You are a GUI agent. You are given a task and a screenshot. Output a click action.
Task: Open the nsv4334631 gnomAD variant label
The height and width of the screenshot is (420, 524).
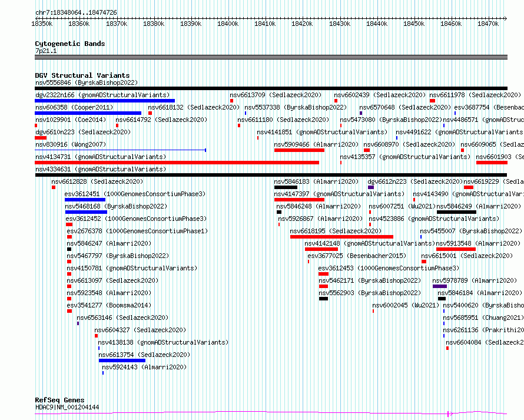[x=101, y=169]
